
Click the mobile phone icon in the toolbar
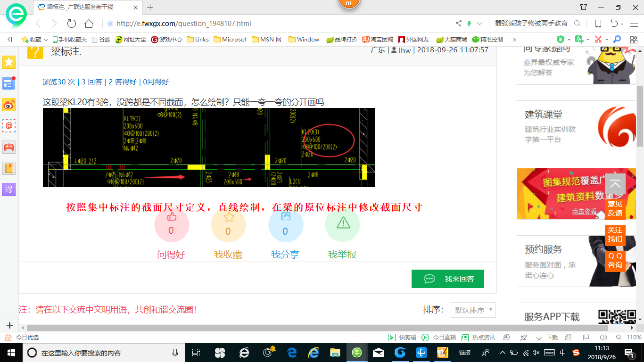coord(598,24)
